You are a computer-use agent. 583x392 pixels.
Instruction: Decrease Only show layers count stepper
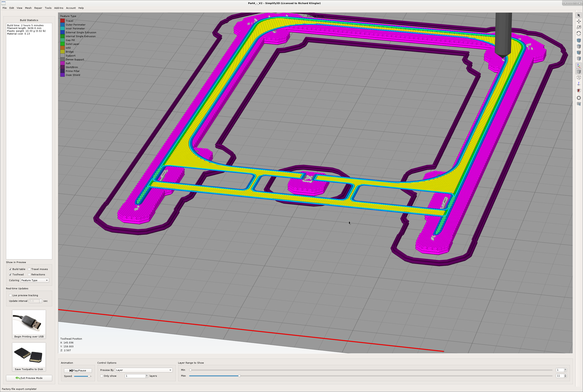click(x=147, y=377)
